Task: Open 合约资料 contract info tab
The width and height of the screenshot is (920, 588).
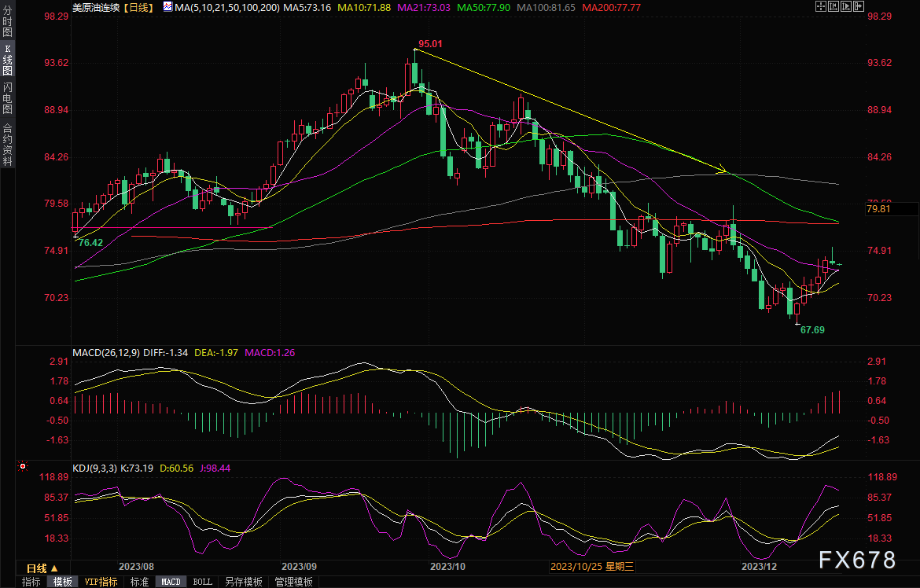Action: 7,143
